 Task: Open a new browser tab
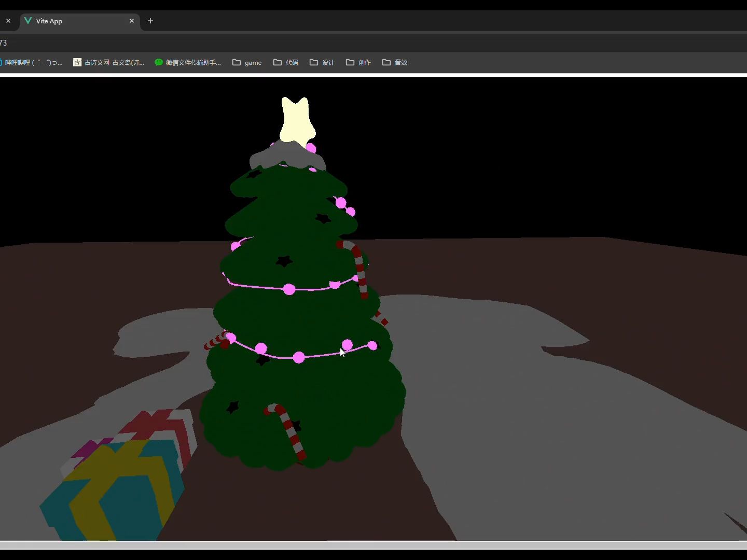150,21
